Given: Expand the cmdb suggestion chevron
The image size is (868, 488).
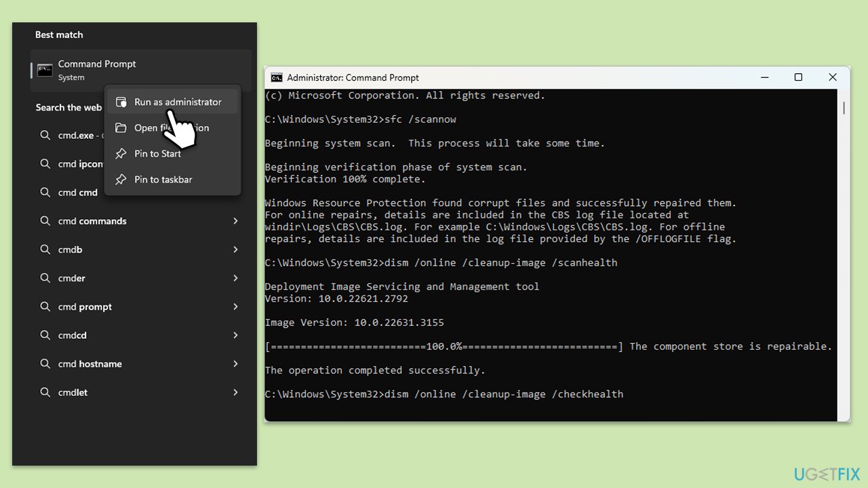Looking at the screenshot, I should (235, 249).
